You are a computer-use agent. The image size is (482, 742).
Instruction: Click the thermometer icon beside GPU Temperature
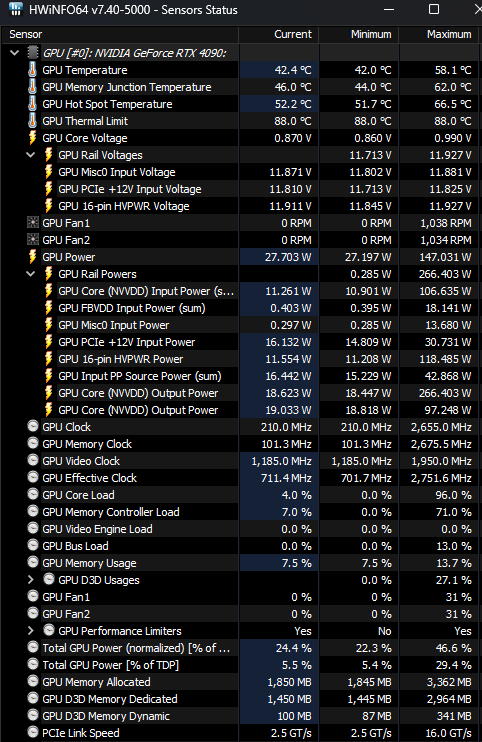click(x=32, y=70)
